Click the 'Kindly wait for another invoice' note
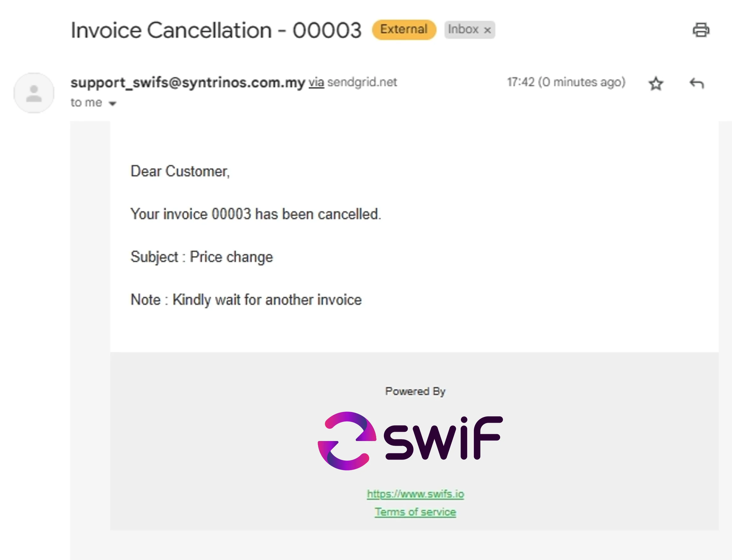Viewport: 732px width, 560px height. tap(267, 300)
